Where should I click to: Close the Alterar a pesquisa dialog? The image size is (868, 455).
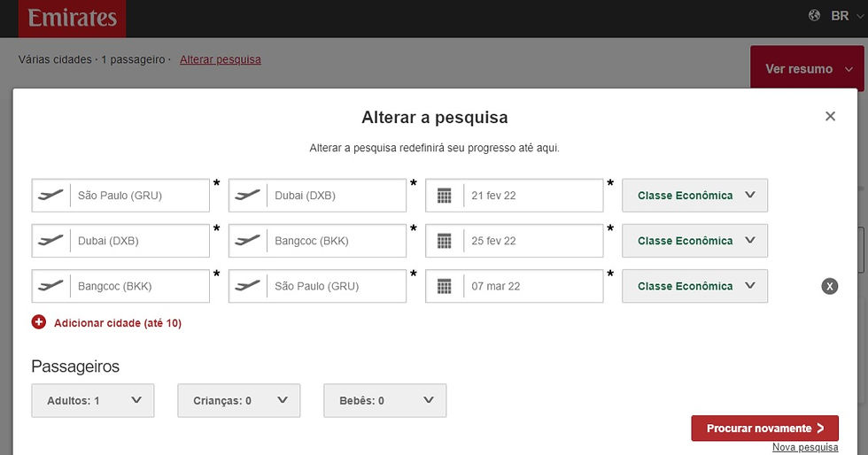tap(830, 116)
